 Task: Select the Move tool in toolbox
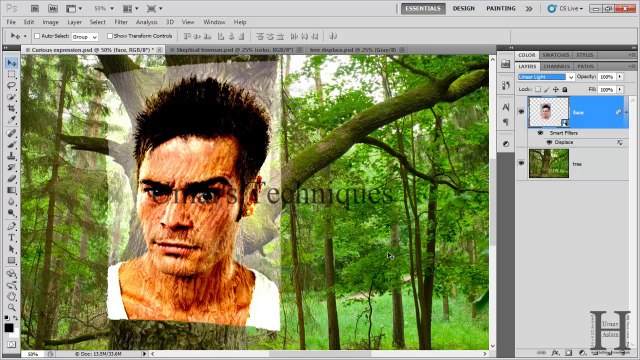(x=11, y=63)
